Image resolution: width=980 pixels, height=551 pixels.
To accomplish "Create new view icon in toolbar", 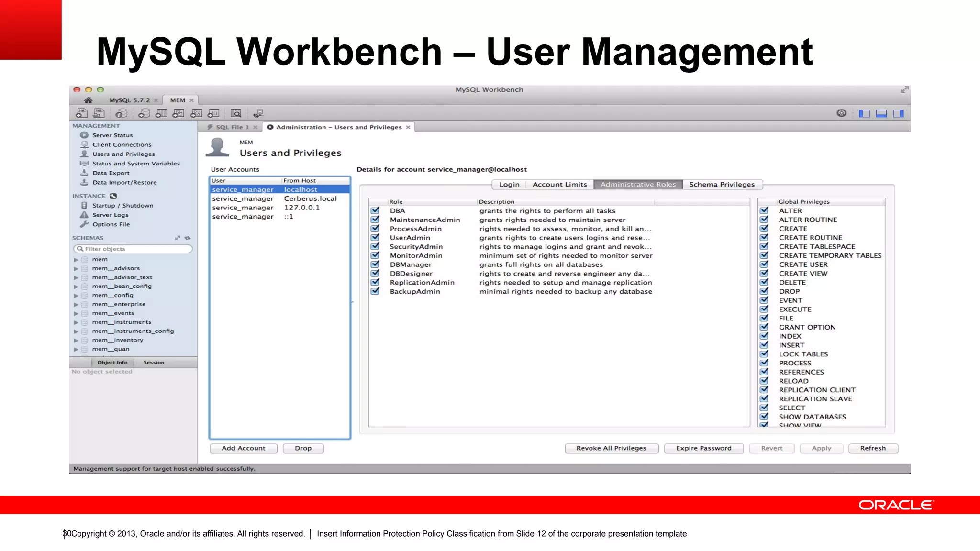I will (178, 113).
